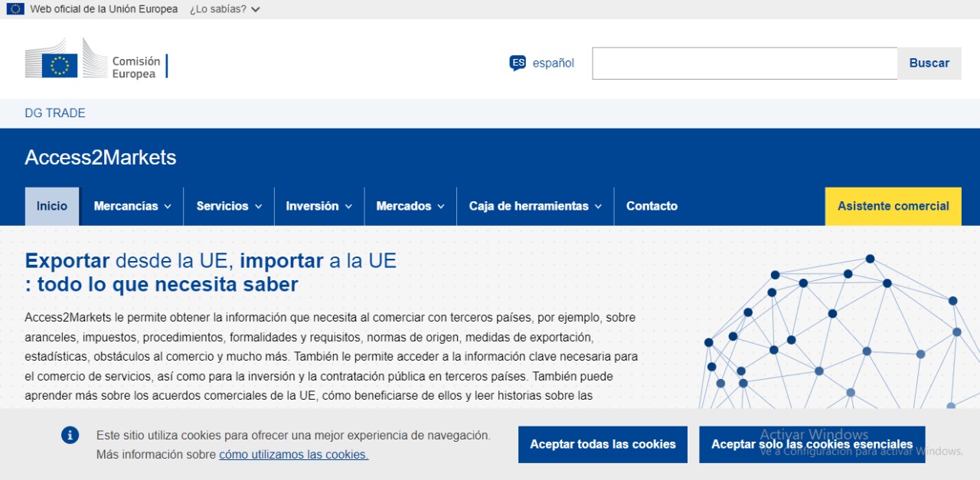Open the Contacto menu item

(652, 206)
